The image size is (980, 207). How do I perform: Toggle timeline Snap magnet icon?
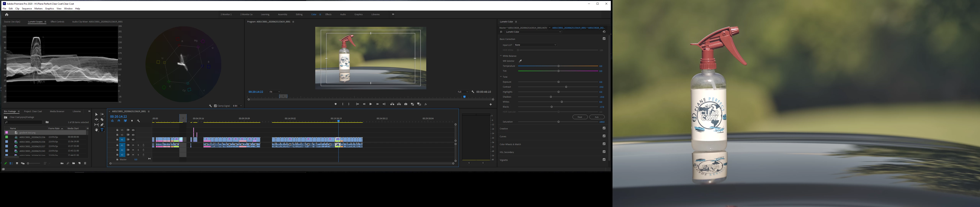119,121
